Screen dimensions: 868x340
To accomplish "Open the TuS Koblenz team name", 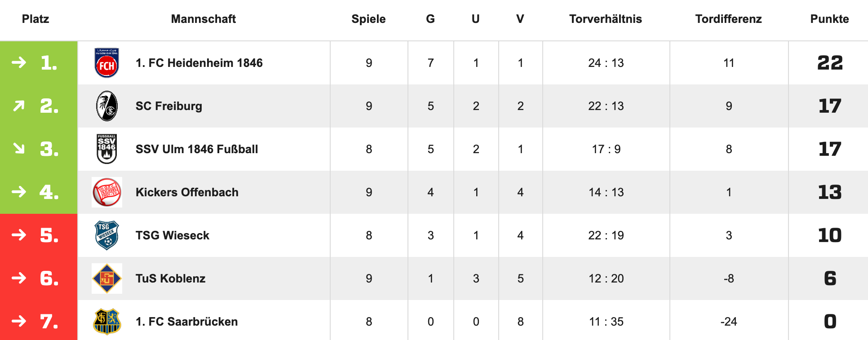I will pyautogui.click(x=171, y=278).
